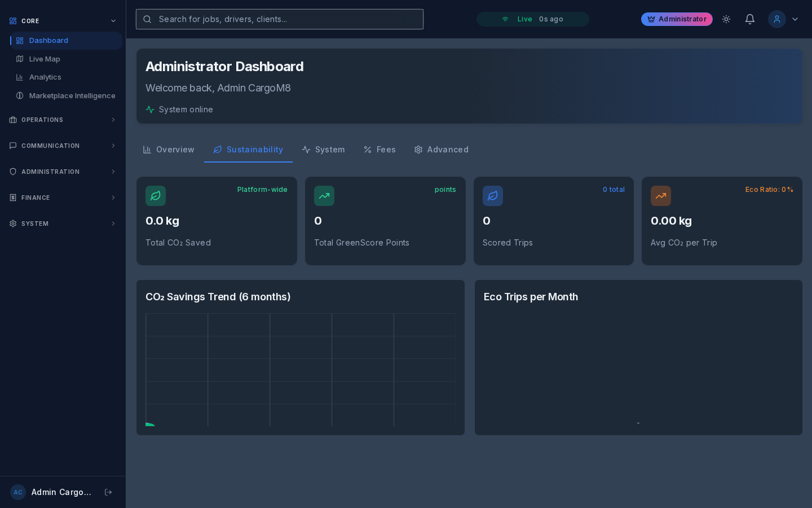Image resolution: width=812 pixels, height=508 pixels.
Task: Click the user avatar icon in header
Action: [x=776, y=19]
